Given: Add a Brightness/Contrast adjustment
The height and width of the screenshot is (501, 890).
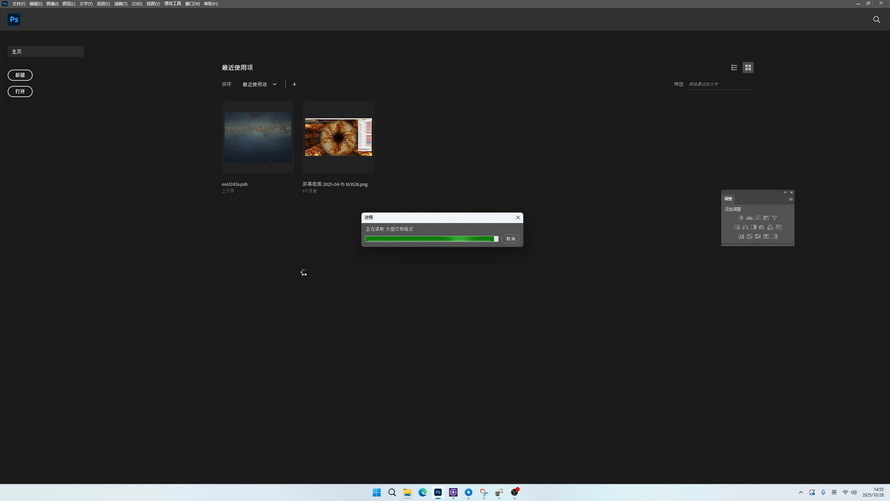Looking at the screenshot, I should point(741,218).
